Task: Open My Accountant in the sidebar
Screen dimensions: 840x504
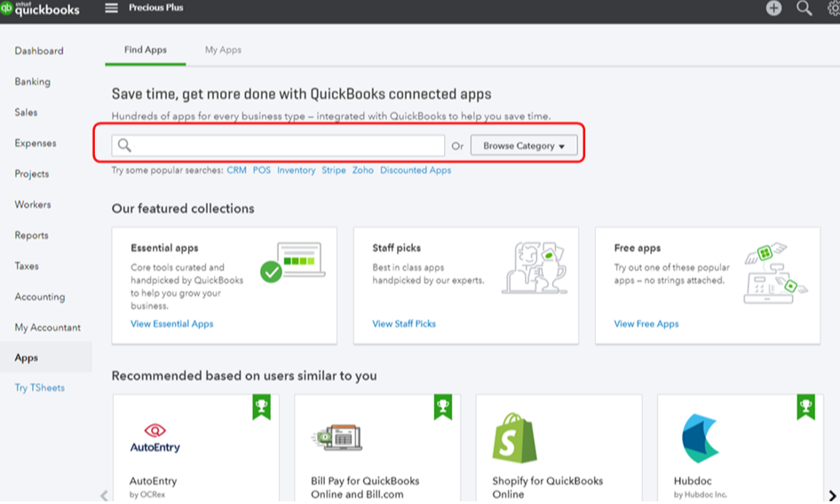Action: click(x=48, y=327)
